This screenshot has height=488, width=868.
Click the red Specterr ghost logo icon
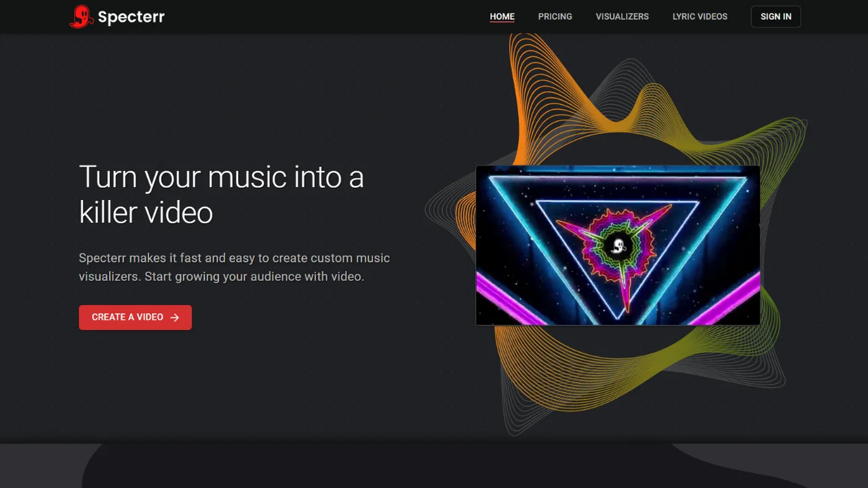coord(81,16)
